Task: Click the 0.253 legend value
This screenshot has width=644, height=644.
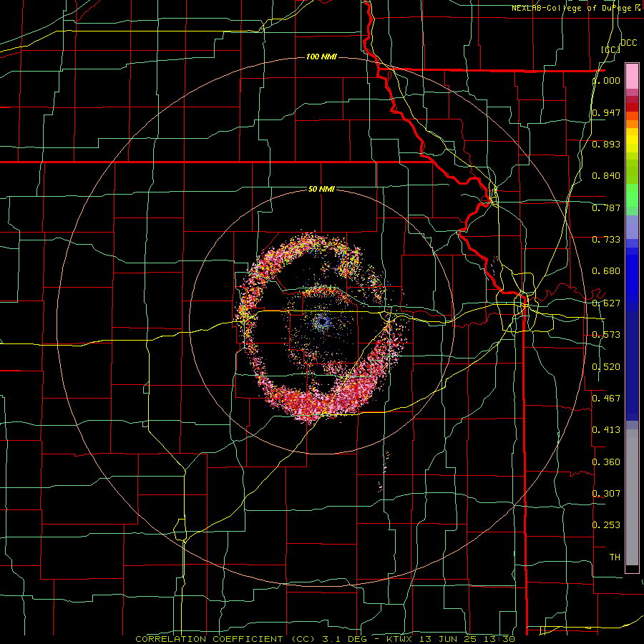Action: point(606,525)
